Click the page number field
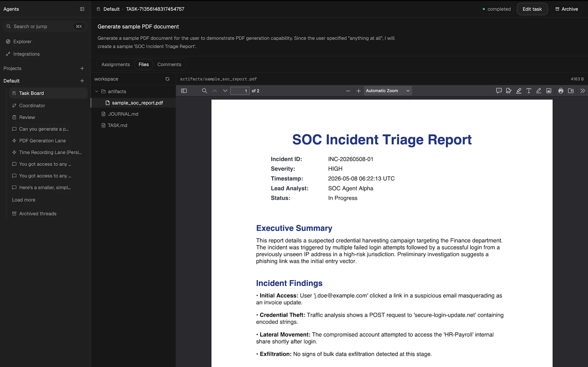 (x=240, y=91)
